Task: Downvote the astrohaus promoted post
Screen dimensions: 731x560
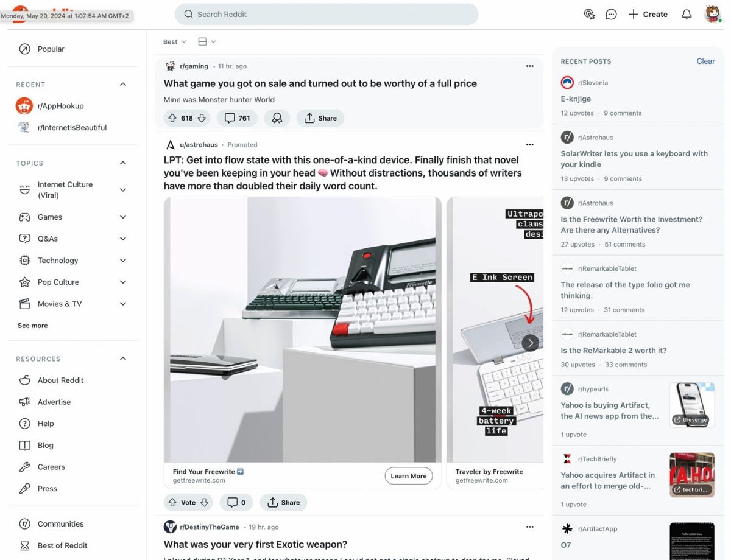Action: (205, 502)
